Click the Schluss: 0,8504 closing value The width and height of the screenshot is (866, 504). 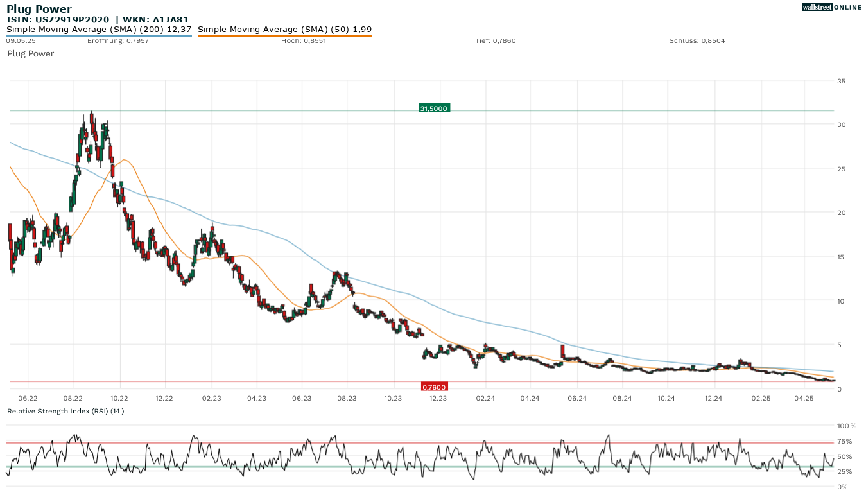(x=697, y=41)
